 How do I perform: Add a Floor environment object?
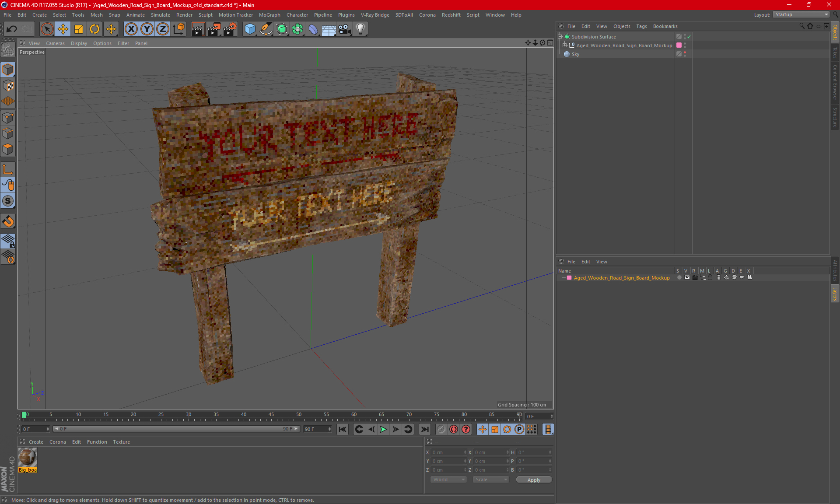pyautogui.click(x=329, y=29)
